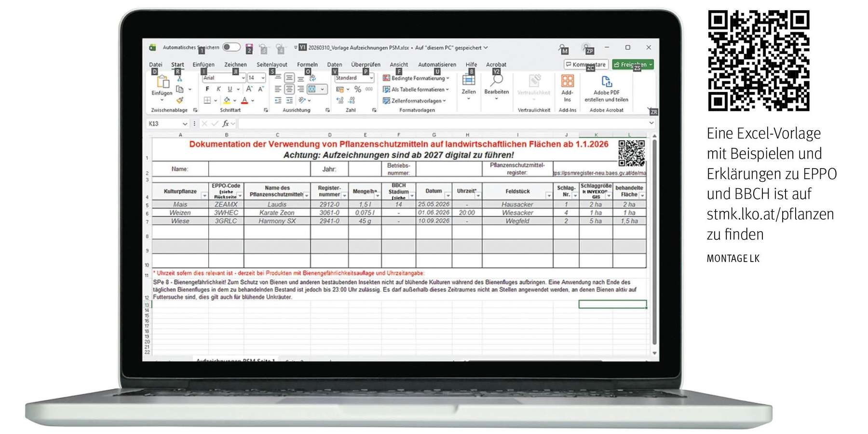Click the Italic formatting icon
The image size is (868, 434).
[x=219, y=88]
